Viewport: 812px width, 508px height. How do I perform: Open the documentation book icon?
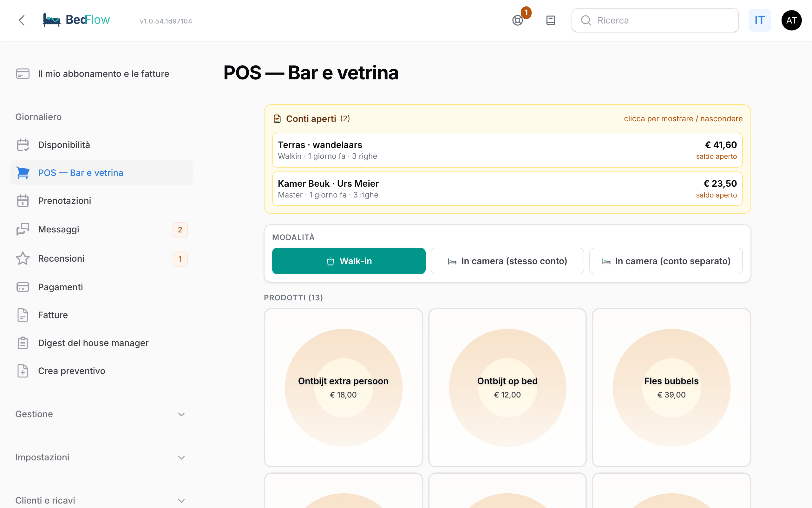[551, 21]
